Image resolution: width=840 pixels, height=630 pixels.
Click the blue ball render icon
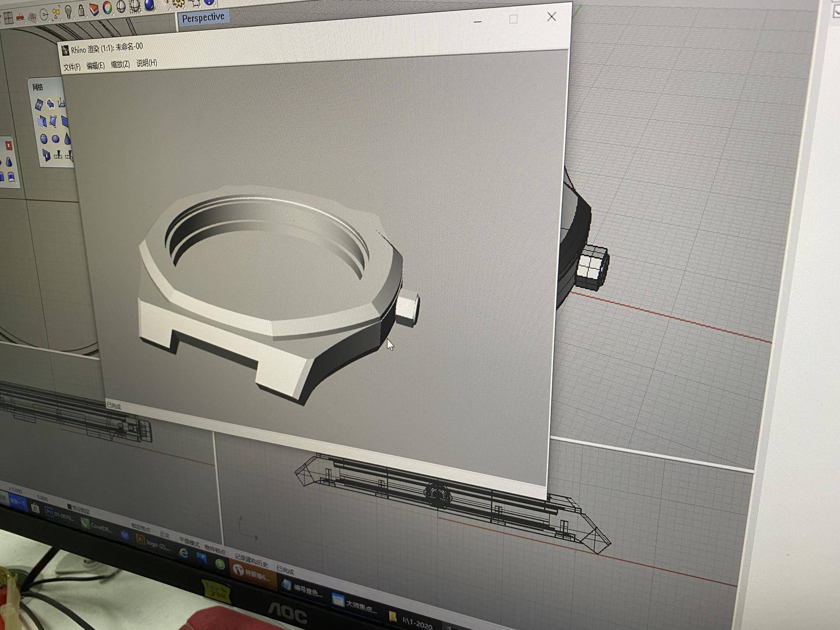149,4
